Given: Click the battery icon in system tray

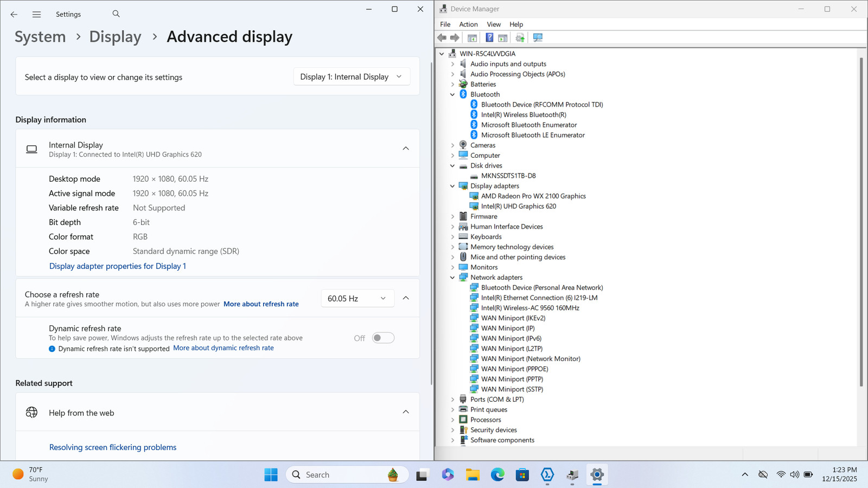Looking at the screenshot, I should tap(808, 474).
